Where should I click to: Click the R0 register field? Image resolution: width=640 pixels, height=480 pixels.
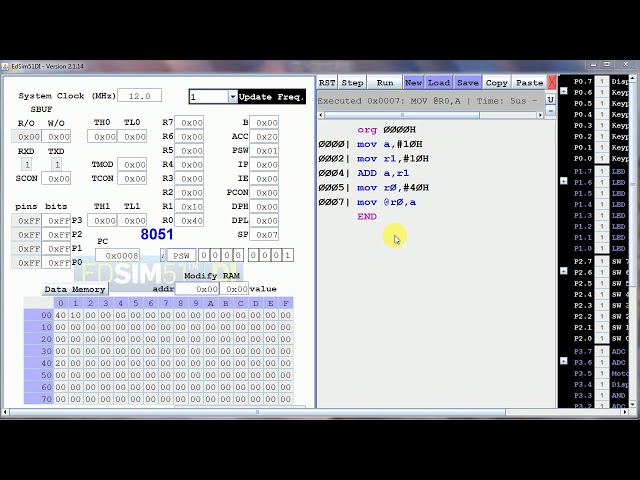pos(189,220)
